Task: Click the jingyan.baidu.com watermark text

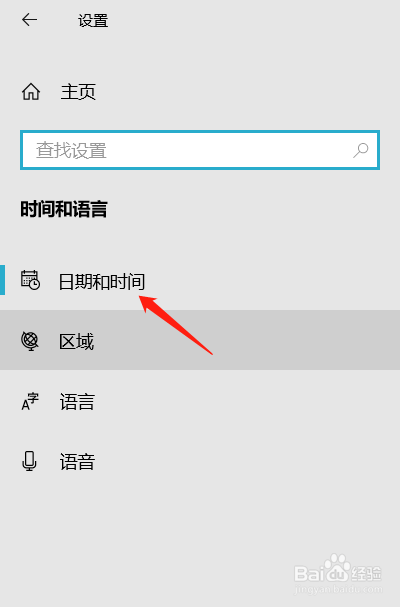Action: tap(338, 590)
